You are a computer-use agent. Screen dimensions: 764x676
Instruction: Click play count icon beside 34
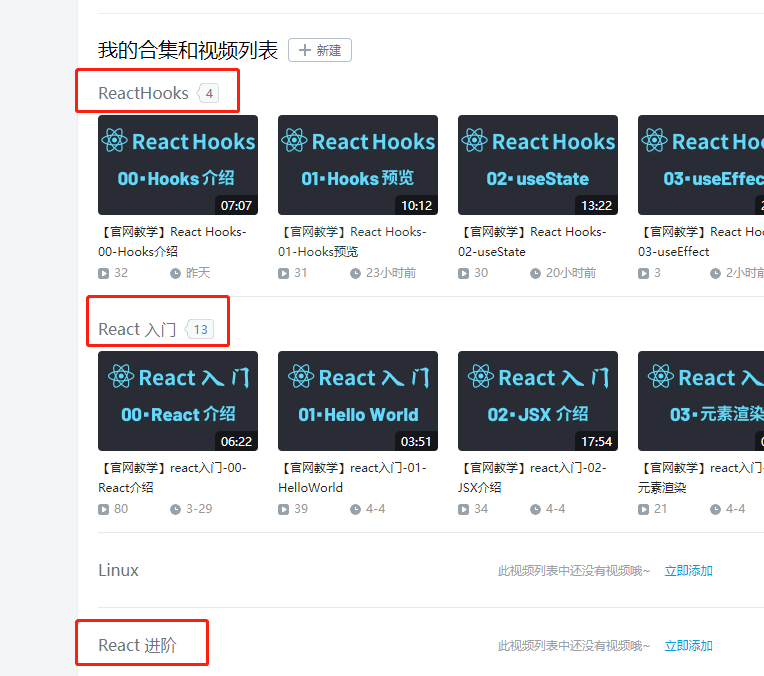pyautogui.click(x=463, y=509)
